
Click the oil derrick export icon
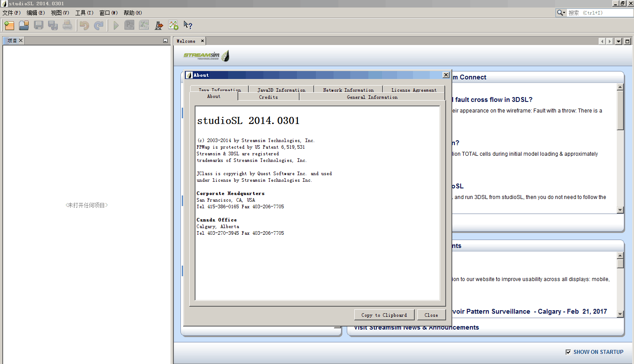[159, 26]
